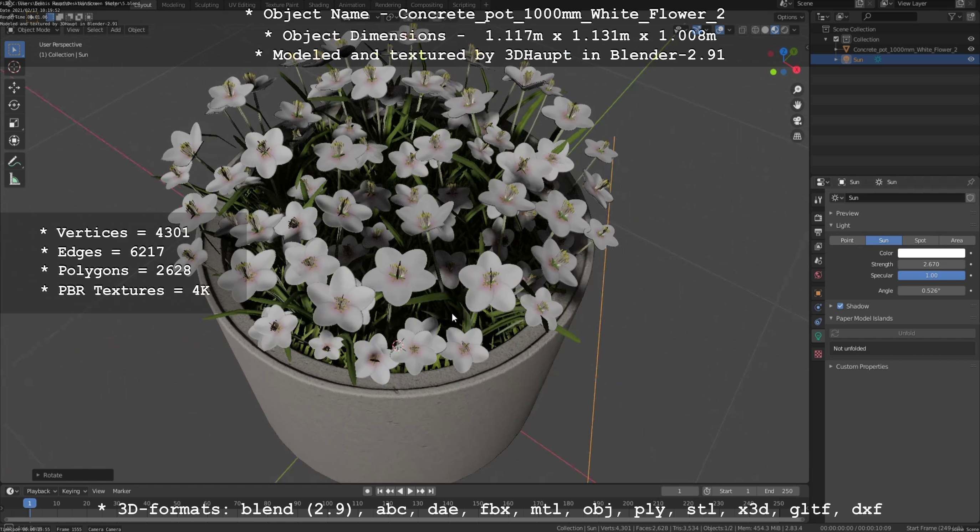Open the Render properties tab

tap(818, 218)
